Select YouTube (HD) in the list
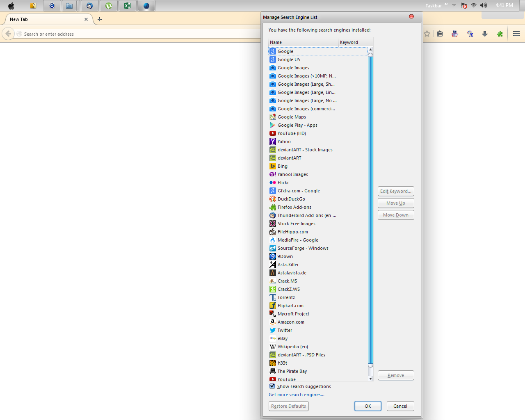The height and width of the screenshot is (420, 525). [x=318, y=133]
